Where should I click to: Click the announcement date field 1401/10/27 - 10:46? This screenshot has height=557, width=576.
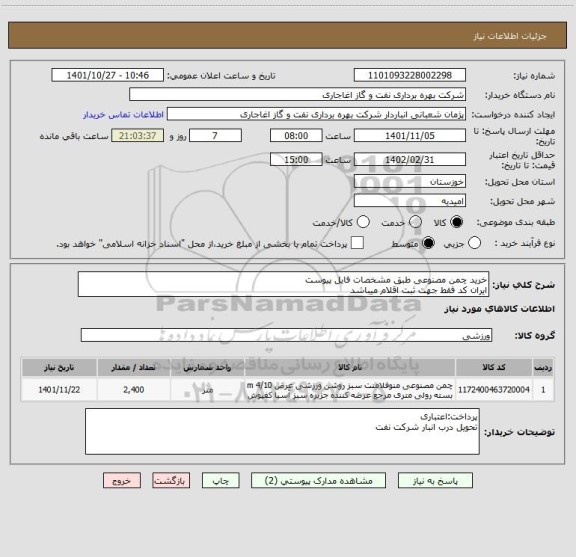point(108,75)
